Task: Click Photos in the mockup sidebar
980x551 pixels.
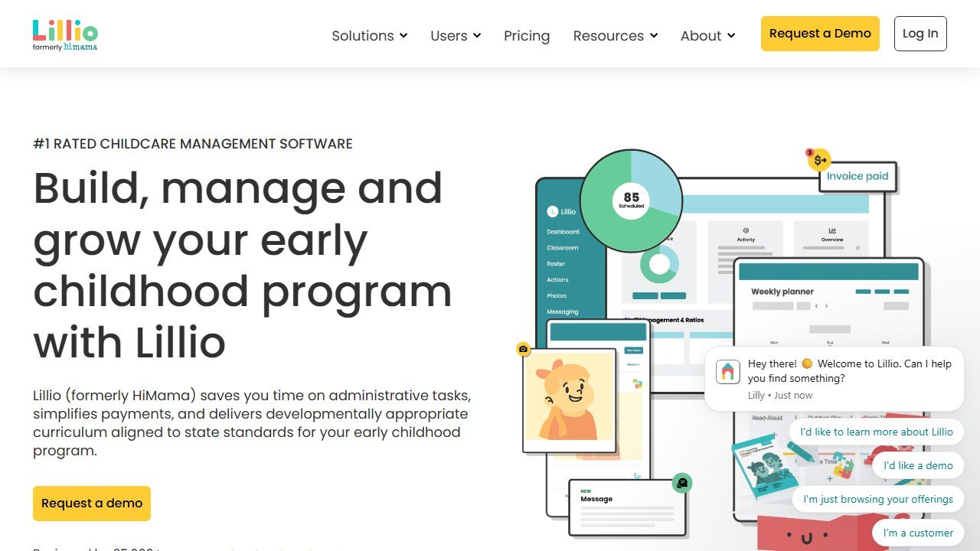Action: [557, 296]
